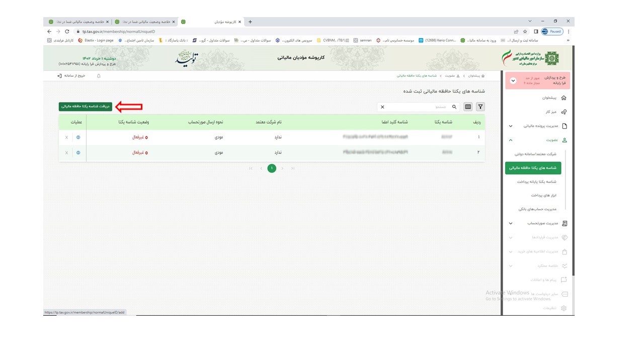
Task: Click the نحوه ارسال صورتحساب column header
Action: (206, 122)
